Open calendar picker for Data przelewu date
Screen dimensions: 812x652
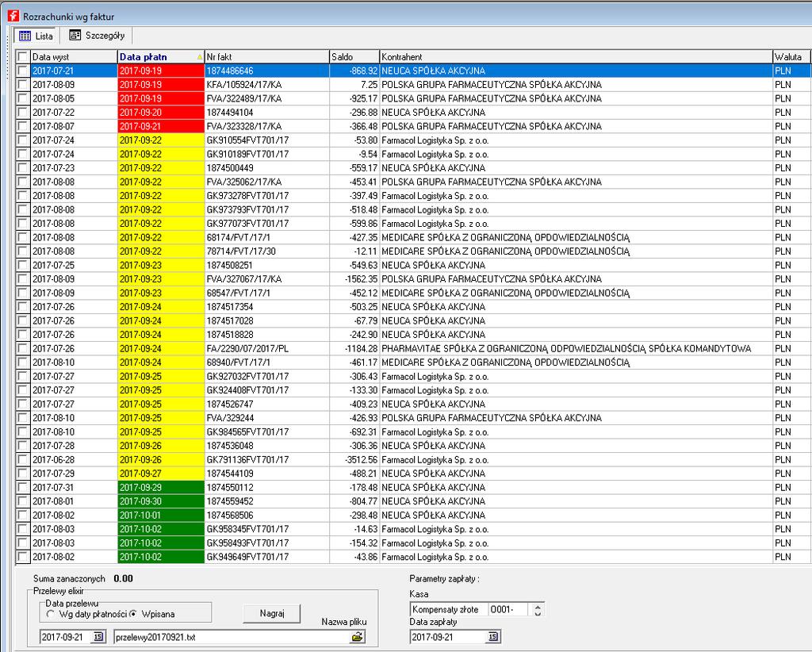tap(98, 636)
